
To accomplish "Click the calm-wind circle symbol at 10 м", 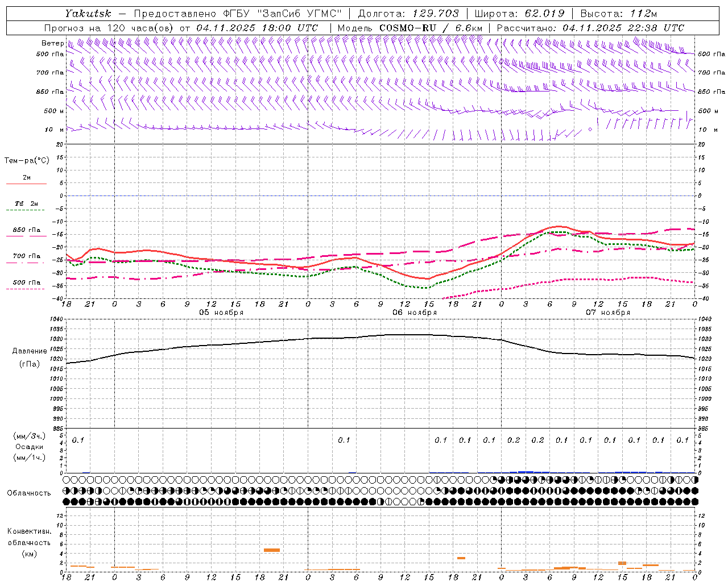I will click(590, 130).
